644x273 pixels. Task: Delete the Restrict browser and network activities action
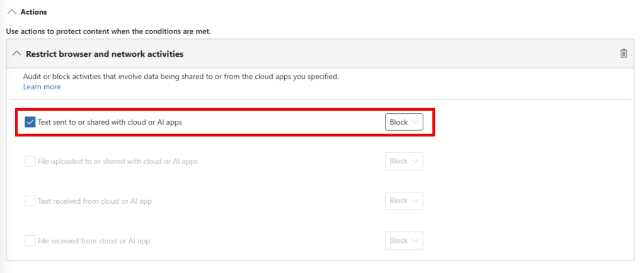coord(623,53)
